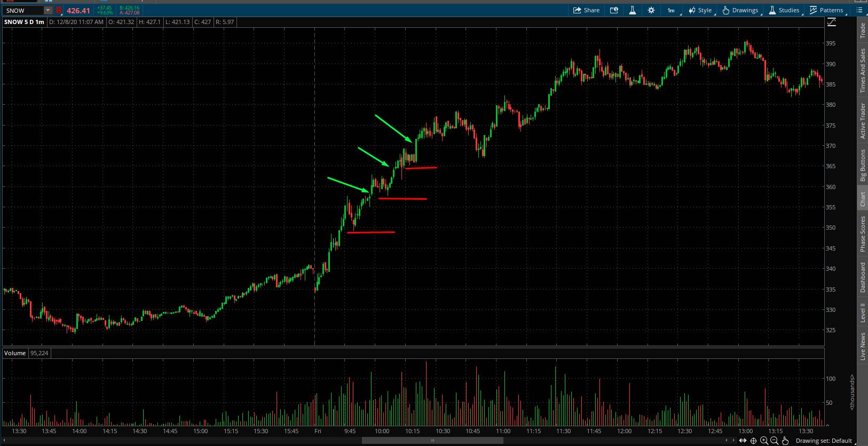Click the red linking clip icon

point(59,11)
